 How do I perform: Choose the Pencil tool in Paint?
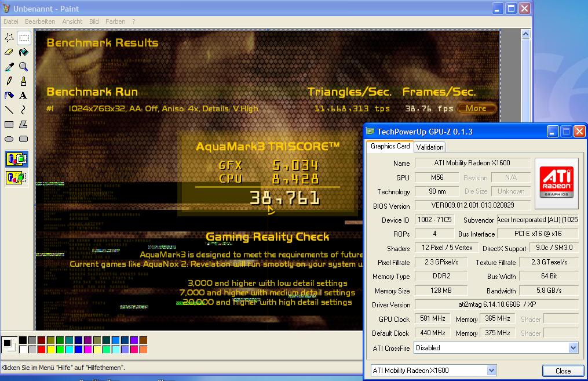click(9, 81)
